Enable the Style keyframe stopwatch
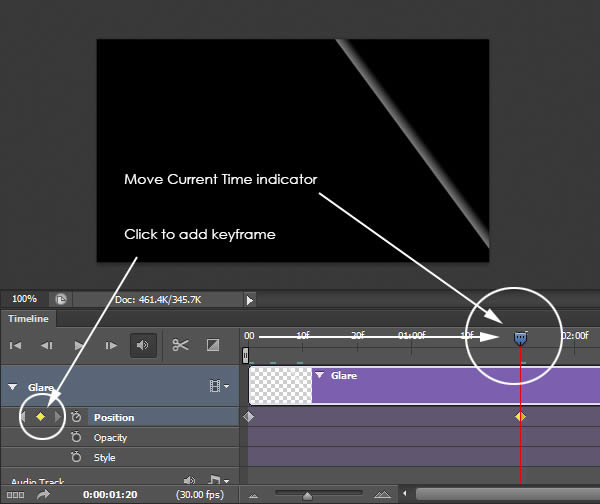 pos(76,457)
